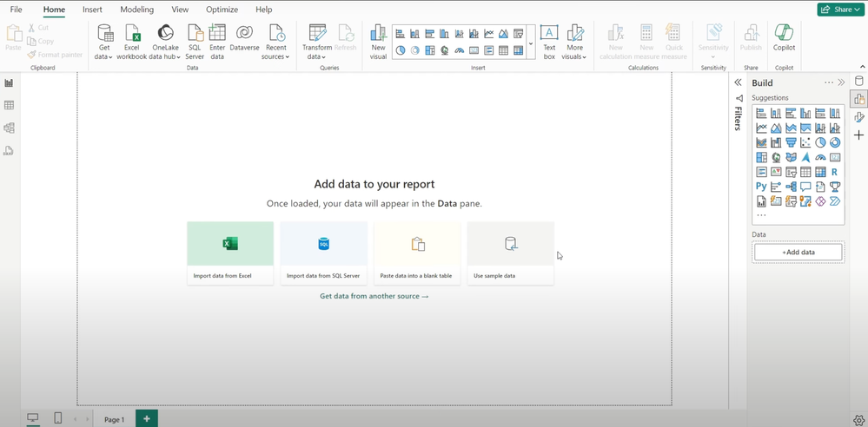868x427 pixels.
Task: Open Dataverse connector
Action: tap(244, 39)
